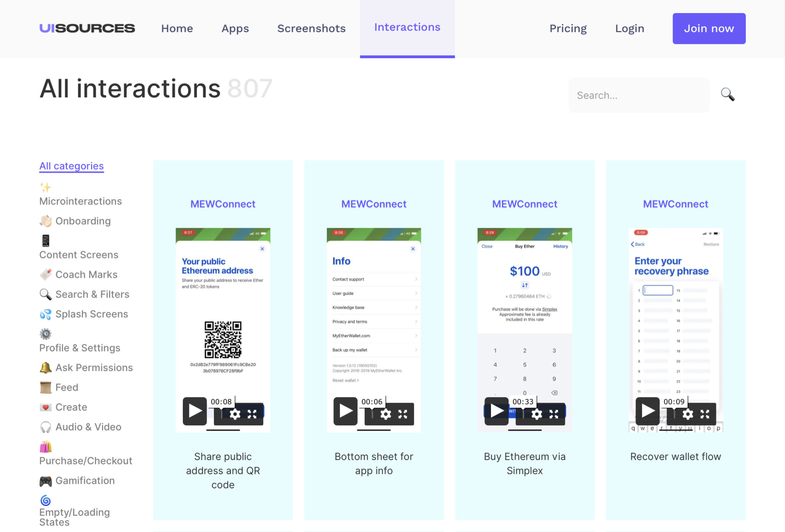785x532 pixels.
Task: Switch to the Screenshots tab
Action: tap(311, 28)
